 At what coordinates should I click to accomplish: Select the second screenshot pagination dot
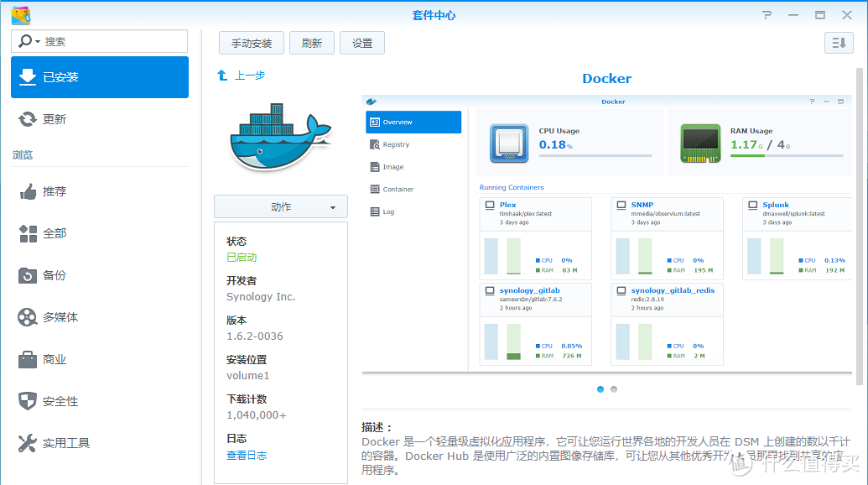point(613,389)
